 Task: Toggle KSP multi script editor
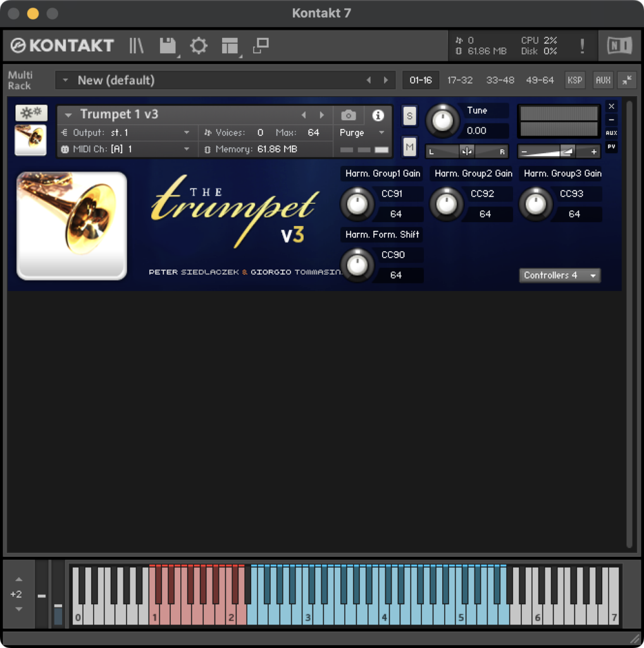[574, 80]
